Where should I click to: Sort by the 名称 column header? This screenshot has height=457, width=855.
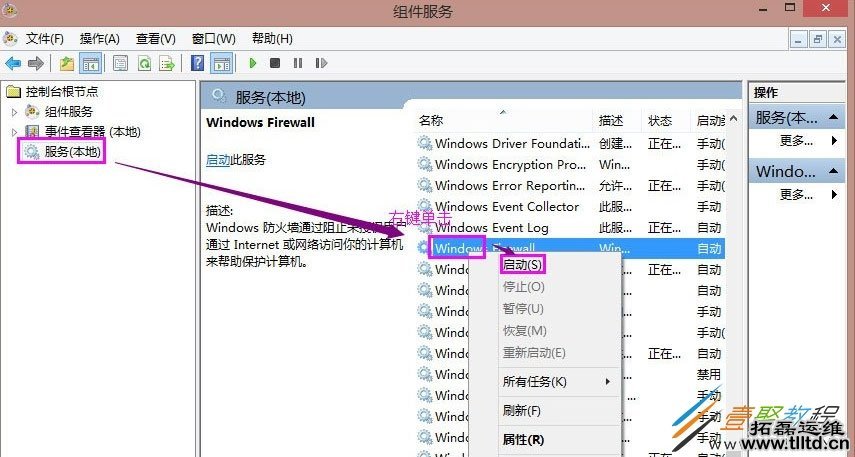(x=504, y=120)
